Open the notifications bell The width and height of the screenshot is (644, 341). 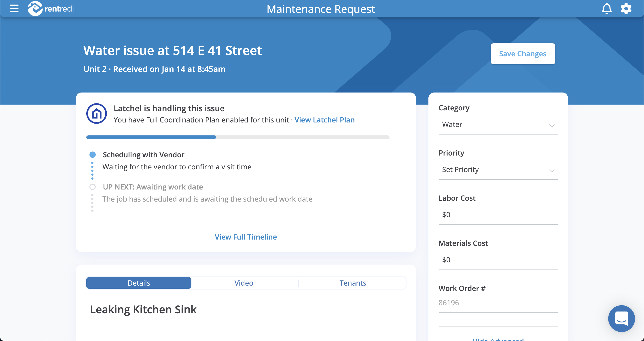(x=606, y=9)
